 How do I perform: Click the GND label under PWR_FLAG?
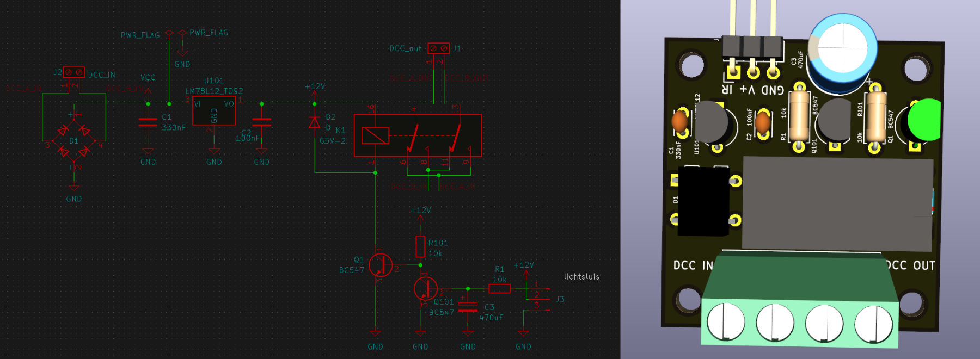(182, 64)
